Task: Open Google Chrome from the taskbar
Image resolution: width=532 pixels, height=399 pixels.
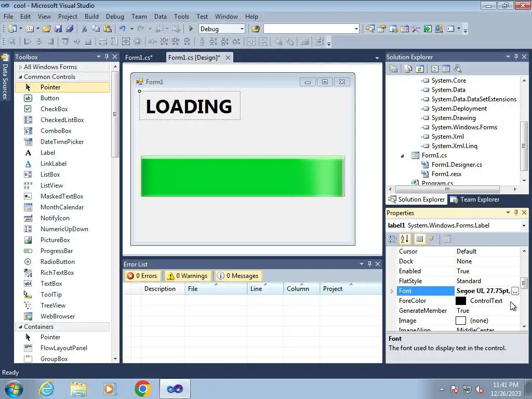Action: 143,389
